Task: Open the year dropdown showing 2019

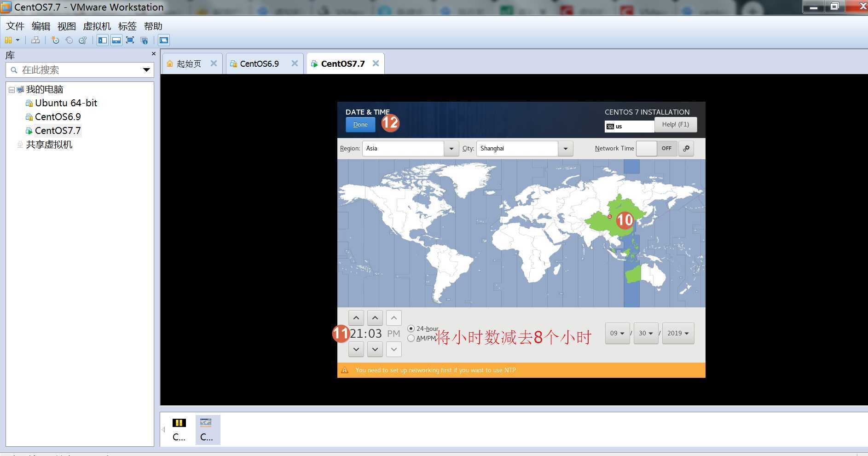Action: 678,334
